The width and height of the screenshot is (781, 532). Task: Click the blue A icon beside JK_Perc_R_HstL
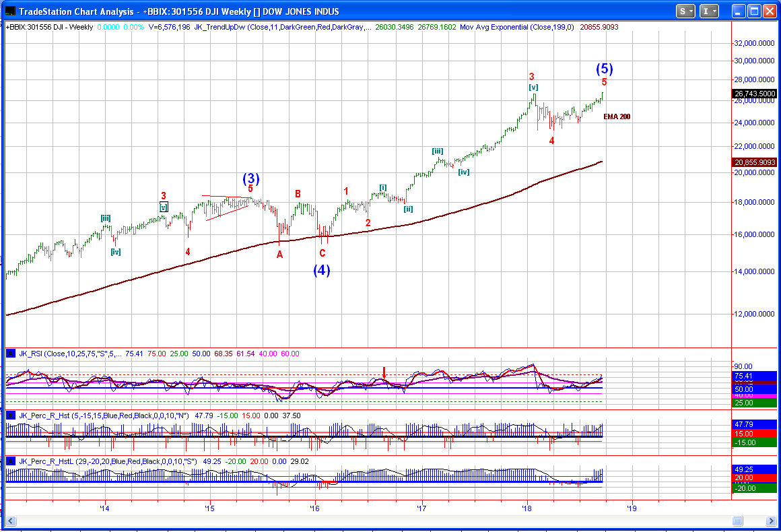(11, 461)
